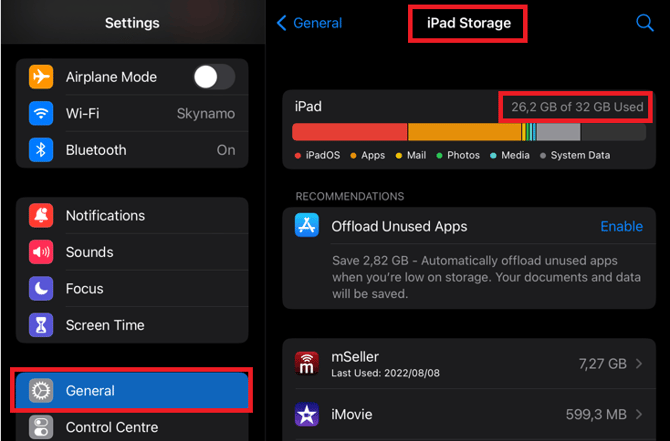
Task: Click the orange Apps storage bar segment
Action: click(x=465, y=132)
